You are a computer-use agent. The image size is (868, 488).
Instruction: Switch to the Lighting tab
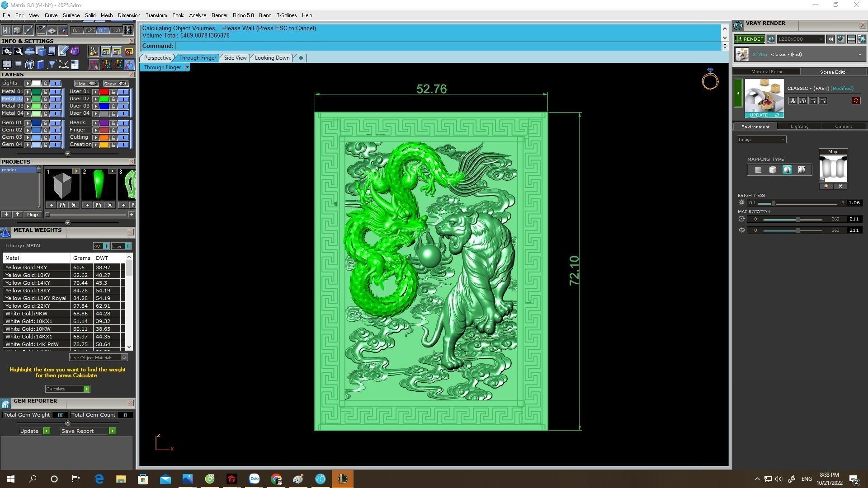coord(799,127)
